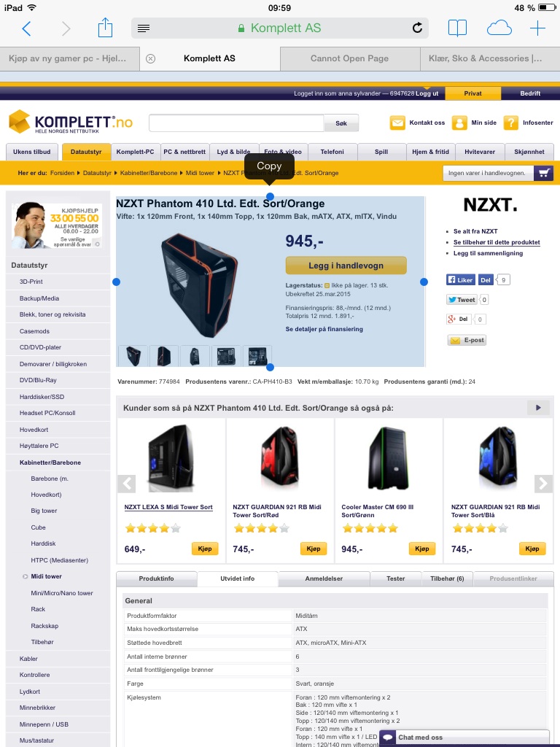The image size is (560, 747).
Task: Tap the Safari share icon
Action: 105,28
